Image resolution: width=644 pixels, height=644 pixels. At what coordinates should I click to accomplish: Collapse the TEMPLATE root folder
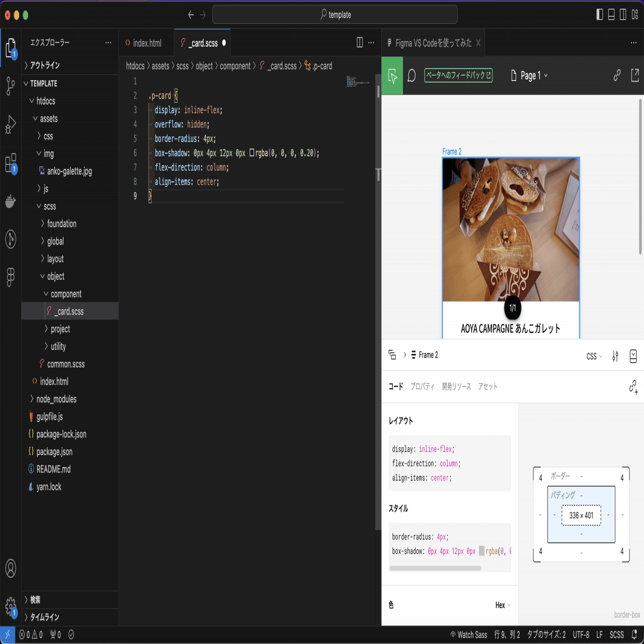70,83
